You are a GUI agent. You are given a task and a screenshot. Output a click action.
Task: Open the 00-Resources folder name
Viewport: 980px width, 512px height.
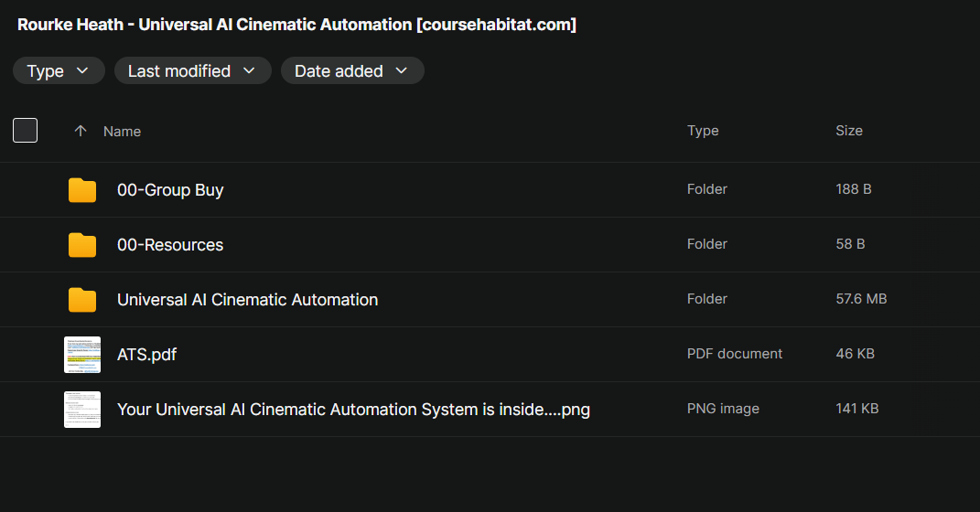[x=170, y=245]
